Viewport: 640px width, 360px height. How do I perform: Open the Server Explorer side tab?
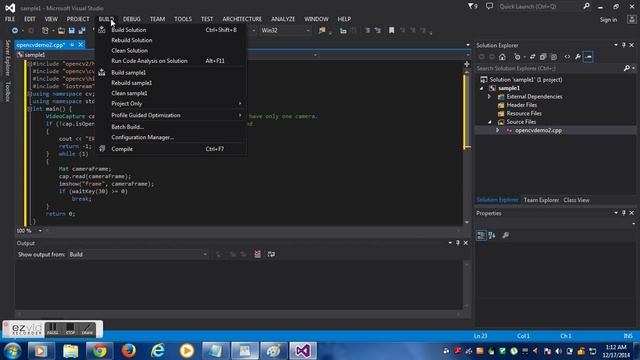pyautogui.click(x=7, y=58)
